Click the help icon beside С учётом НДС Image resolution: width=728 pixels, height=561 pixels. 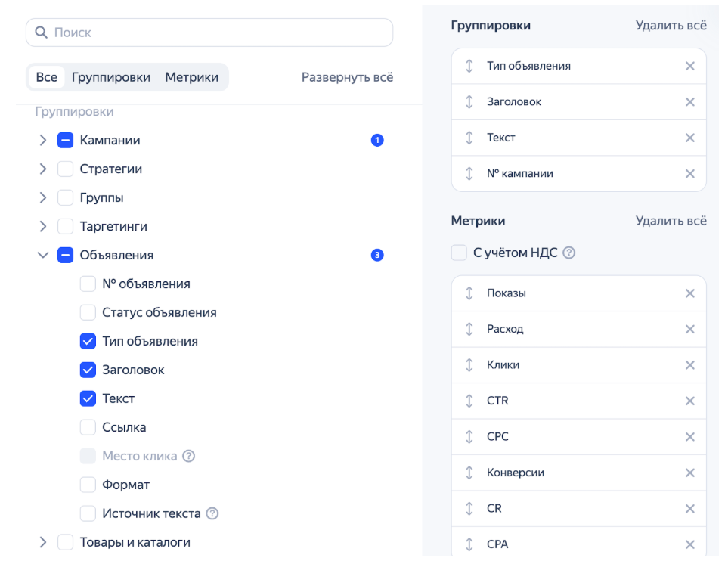tap(569, 253)
